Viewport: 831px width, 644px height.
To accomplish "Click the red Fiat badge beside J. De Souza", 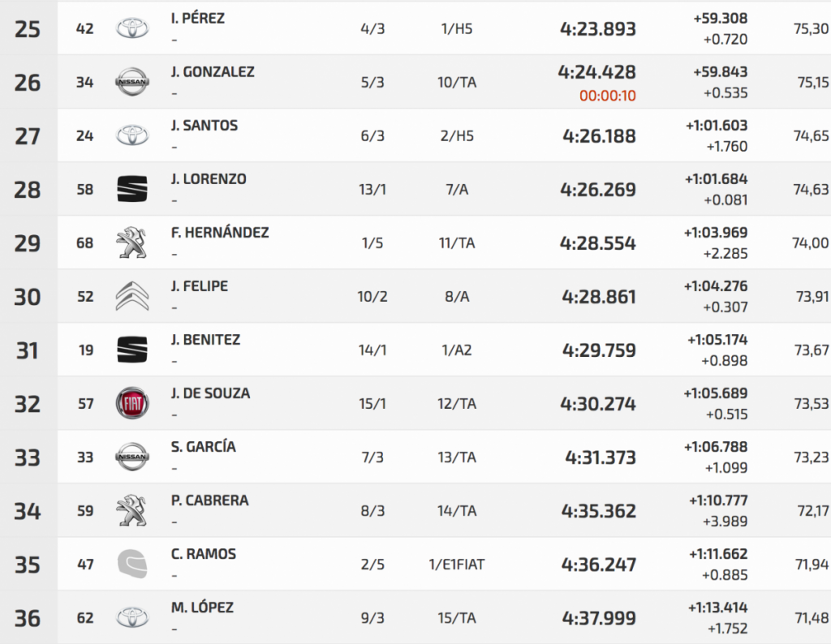I will coord(132,404).
